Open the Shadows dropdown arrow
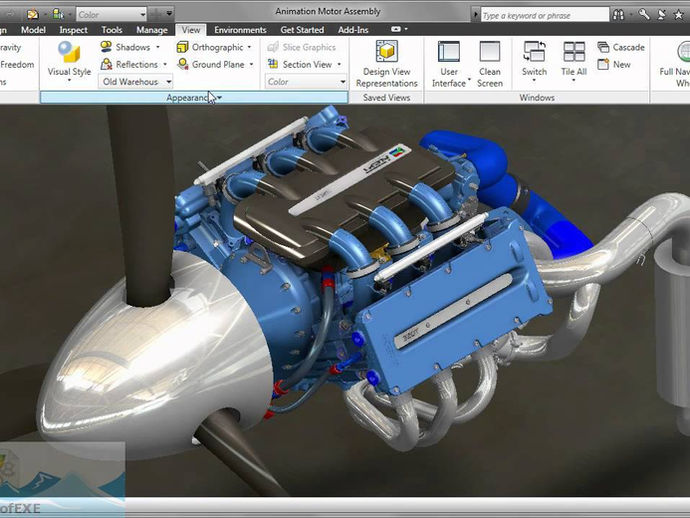Image resolution: width=690 pixels, height=518 pixels. 158,47
